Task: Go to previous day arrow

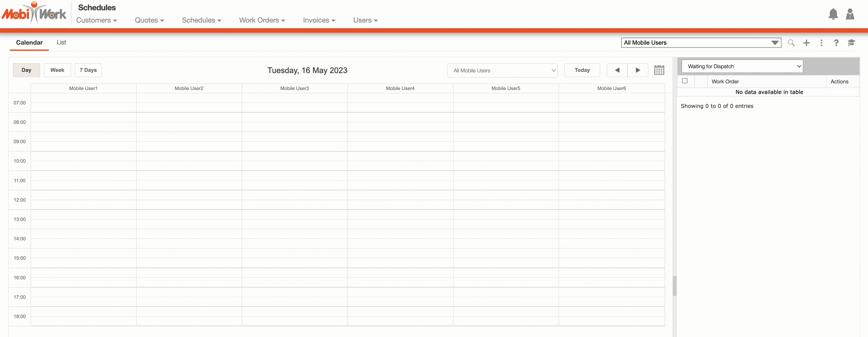Action: (x=617, y=70)
